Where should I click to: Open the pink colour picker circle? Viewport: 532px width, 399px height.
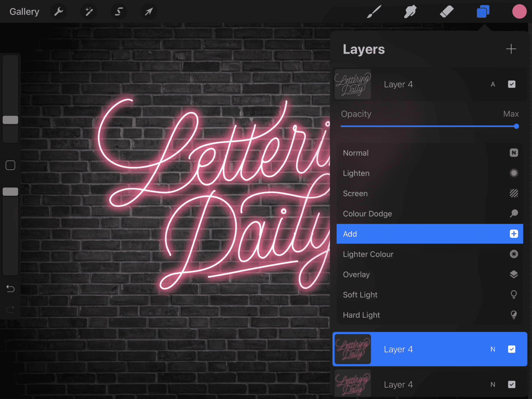point(519,12)
